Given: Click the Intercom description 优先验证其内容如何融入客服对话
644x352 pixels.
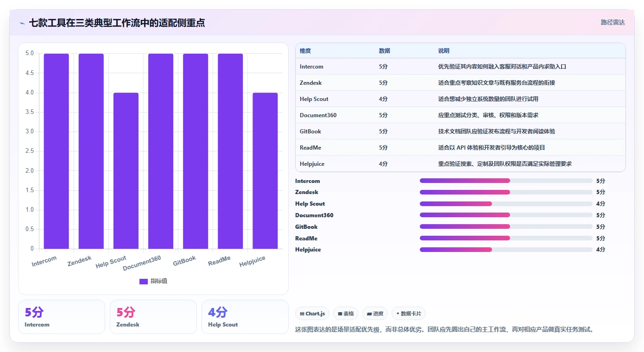Looking at the screenshot, I should (502, 67).
